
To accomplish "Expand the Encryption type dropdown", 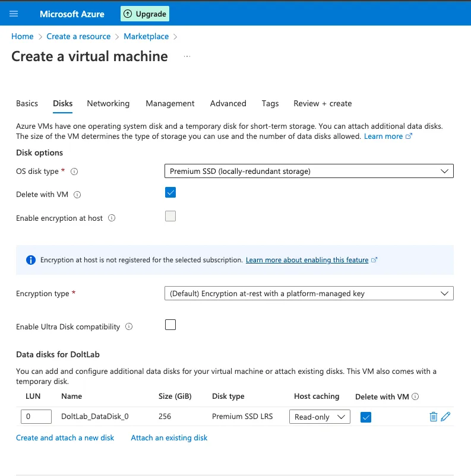I will click(309, 293).
